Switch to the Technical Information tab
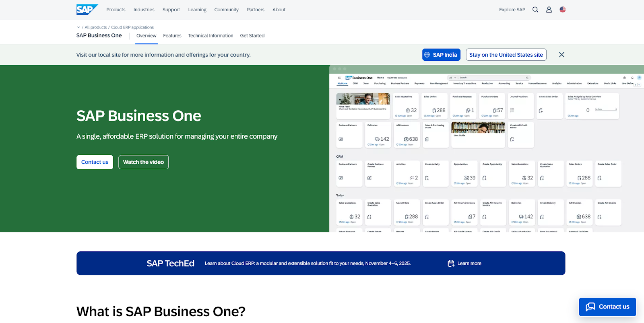 coord(211,36)
